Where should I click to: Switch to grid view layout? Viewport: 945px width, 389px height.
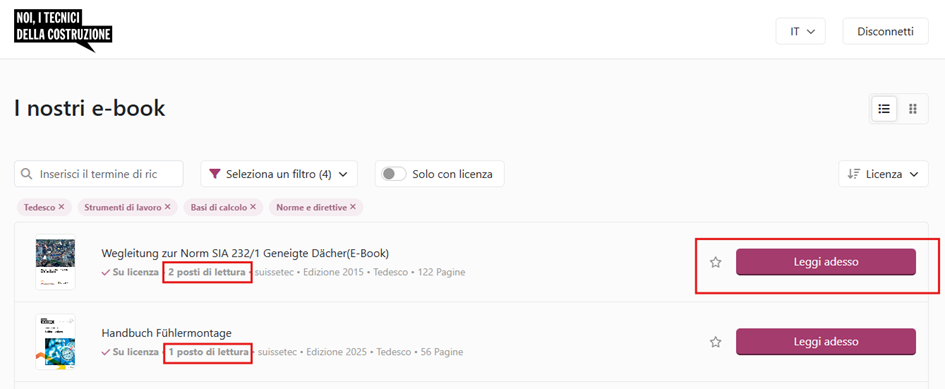pos(912,109)
